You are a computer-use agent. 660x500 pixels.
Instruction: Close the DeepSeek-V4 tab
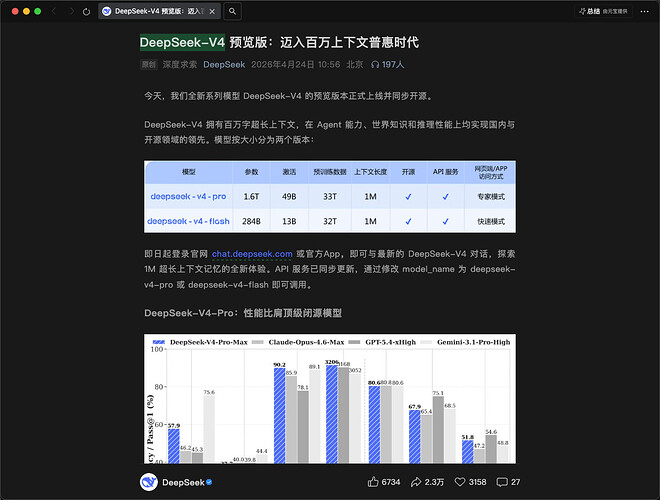(212, 11)
